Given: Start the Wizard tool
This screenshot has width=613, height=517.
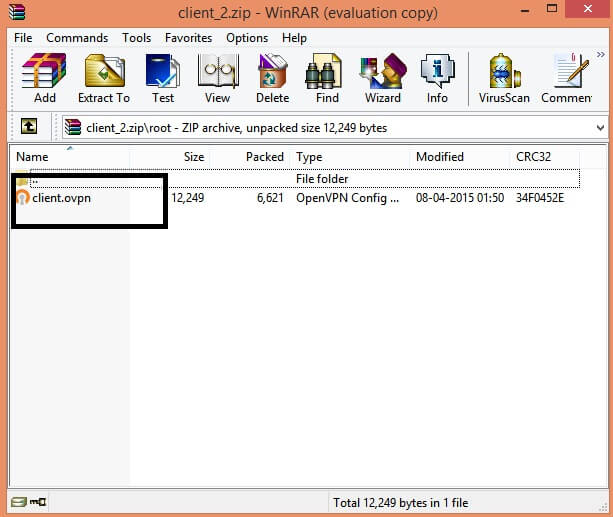Looking at the screenshot, I should click(382, 78).
